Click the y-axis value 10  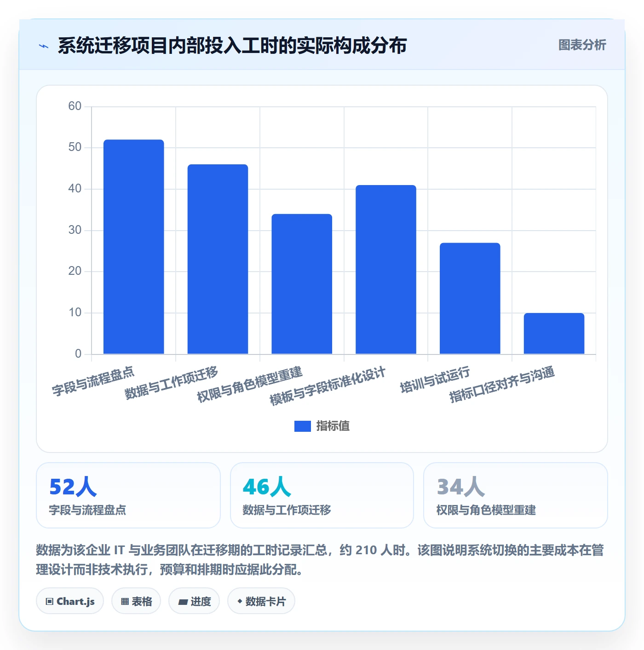(75, 313)
